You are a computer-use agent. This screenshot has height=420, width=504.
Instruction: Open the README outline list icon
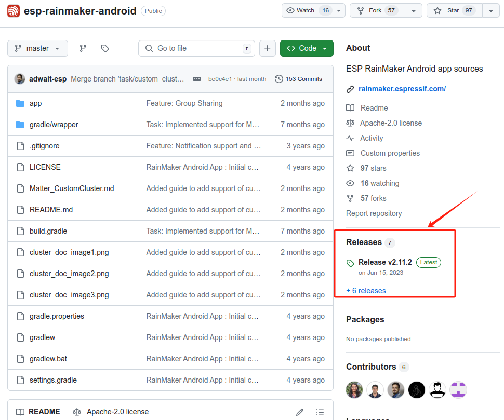click(x=320, y=412)
